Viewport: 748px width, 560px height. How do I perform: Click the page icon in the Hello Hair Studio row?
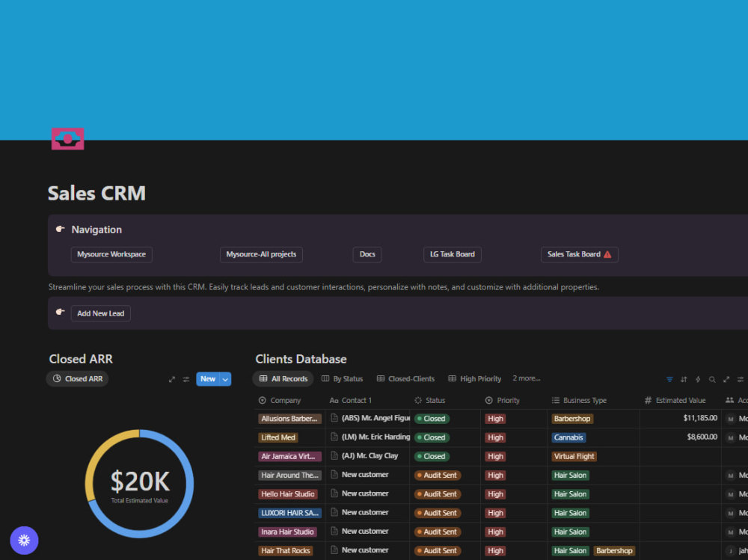point(334,493)
